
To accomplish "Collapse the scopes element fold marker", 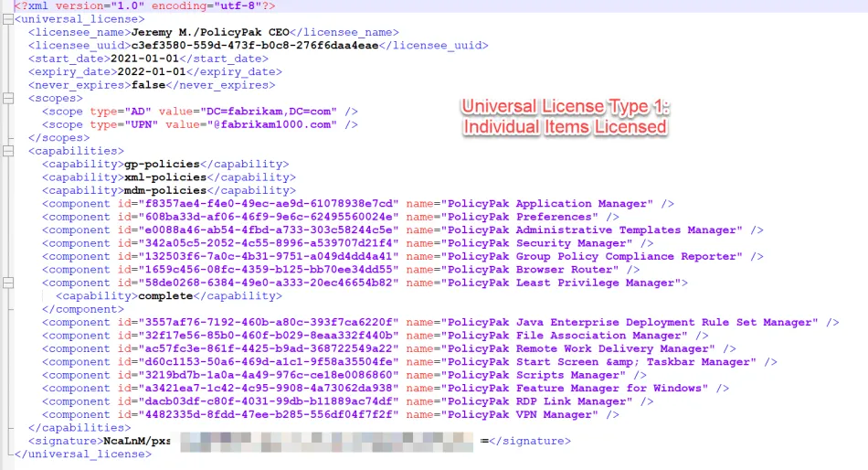I will (x=7, y=98).
